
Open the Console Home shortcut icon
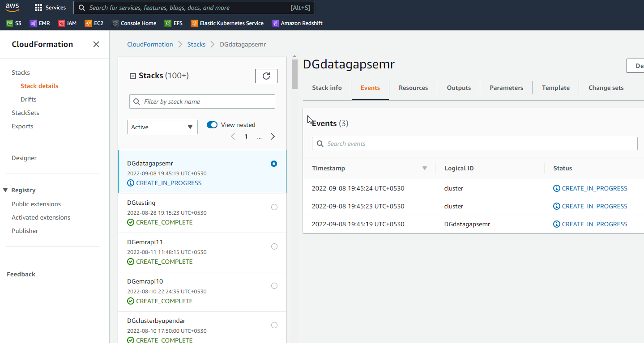click(115, 23)
